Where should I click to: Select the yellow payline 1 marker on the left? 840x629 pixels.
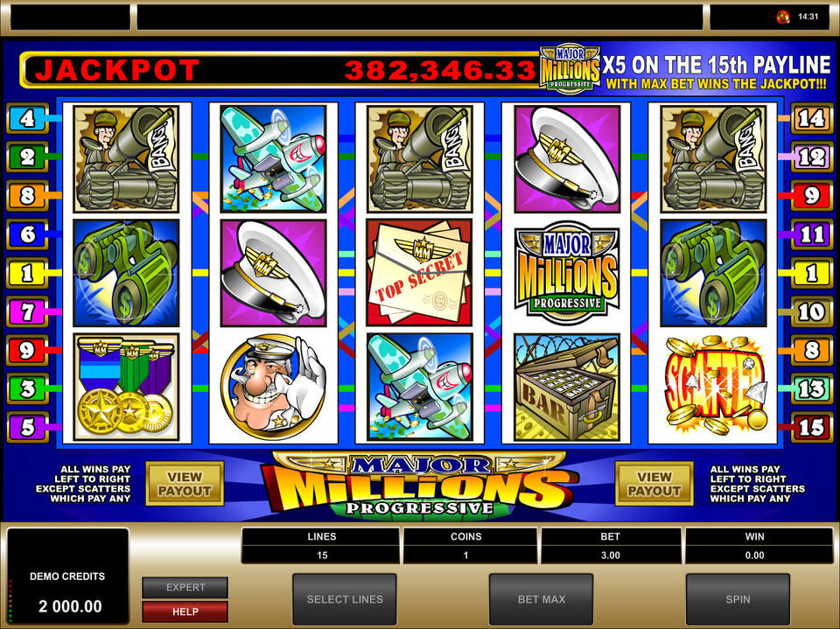27,273
